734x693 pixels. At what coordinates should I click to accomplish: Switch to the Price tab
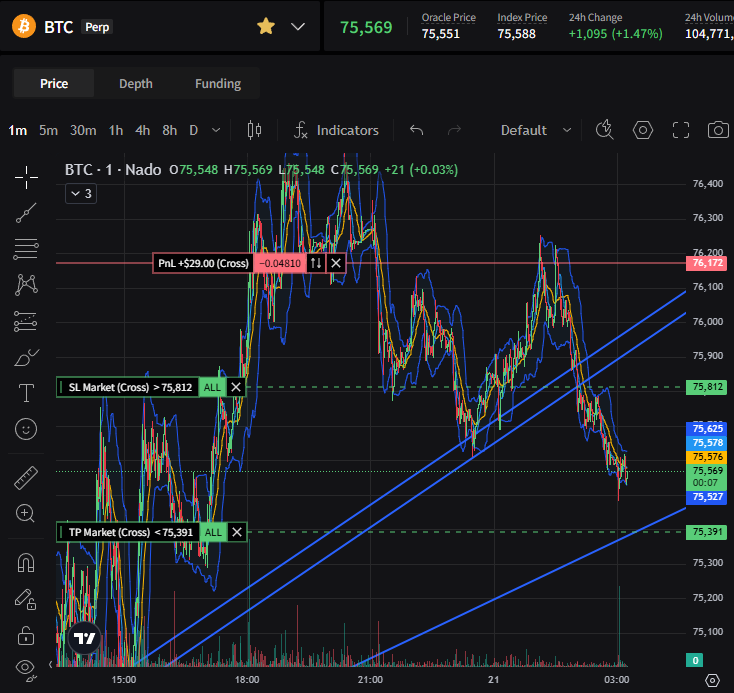54,83
